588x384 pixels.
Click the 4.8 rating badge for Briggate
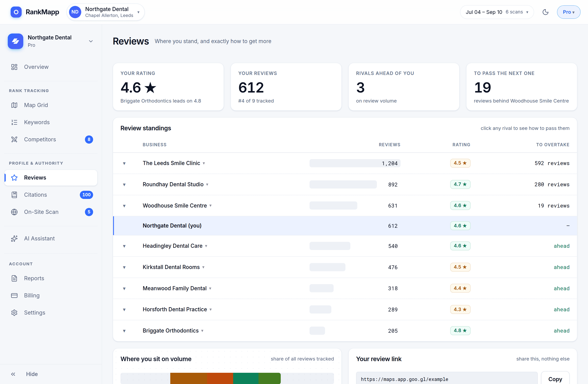(x=460, y=331)
